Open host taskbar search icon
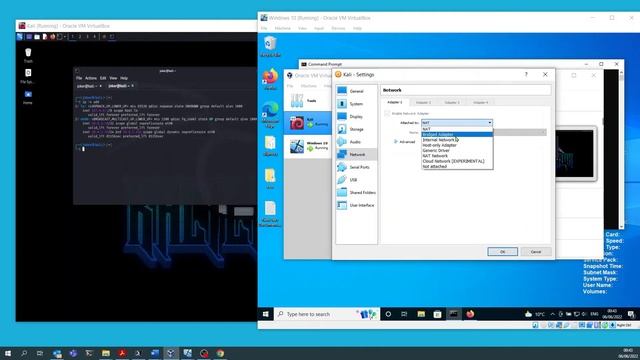 tap(24, 353)
